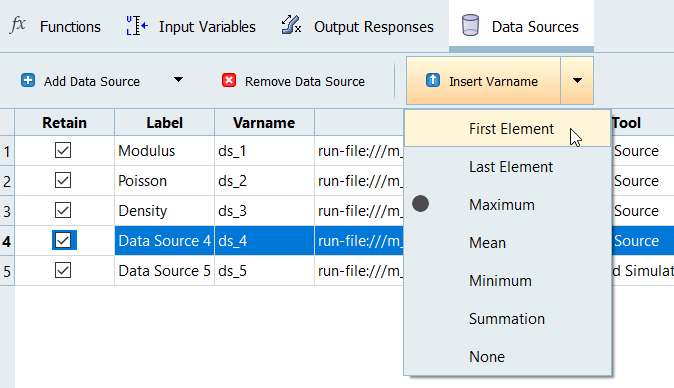This screenshot has height=388, width=674.
Task: Open Add Data Source dropdown arrow
Action: tap(178, 80)
